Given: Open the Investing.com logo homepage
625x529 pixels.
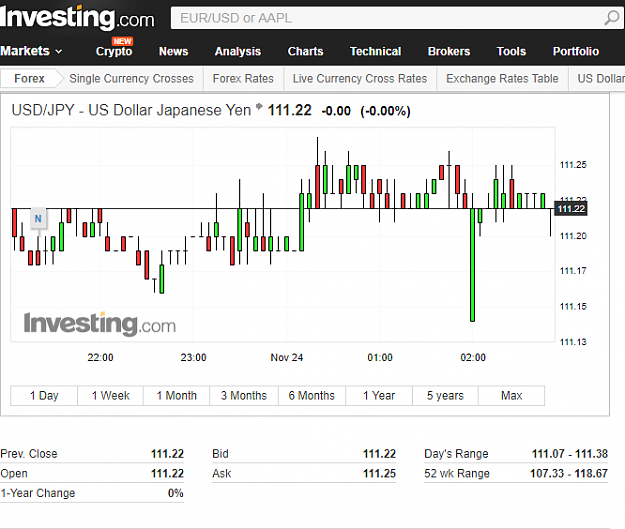Looking at the screenshot, I should click(77, 18).
